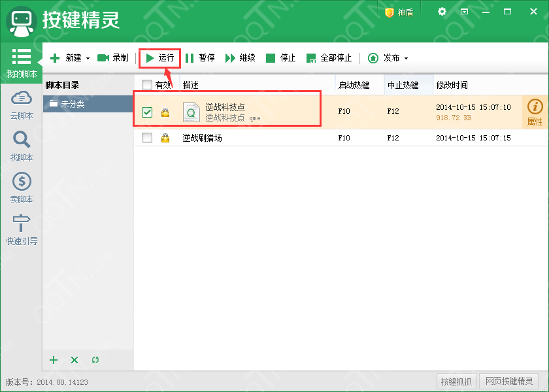Toggle the 有效 header checkbox
The image size is (549, 392).
[146, 85]
